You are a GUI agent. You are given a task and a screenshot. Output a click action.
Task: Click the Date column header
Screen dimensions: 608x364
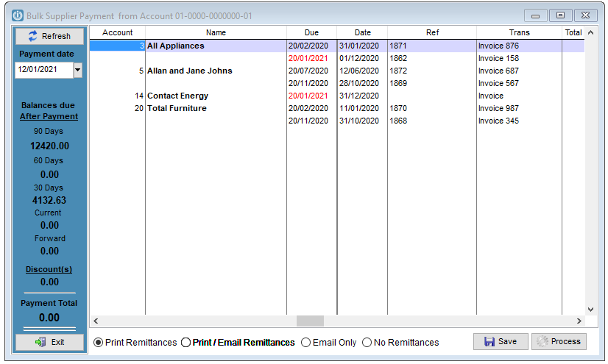[x=363, y=32]
